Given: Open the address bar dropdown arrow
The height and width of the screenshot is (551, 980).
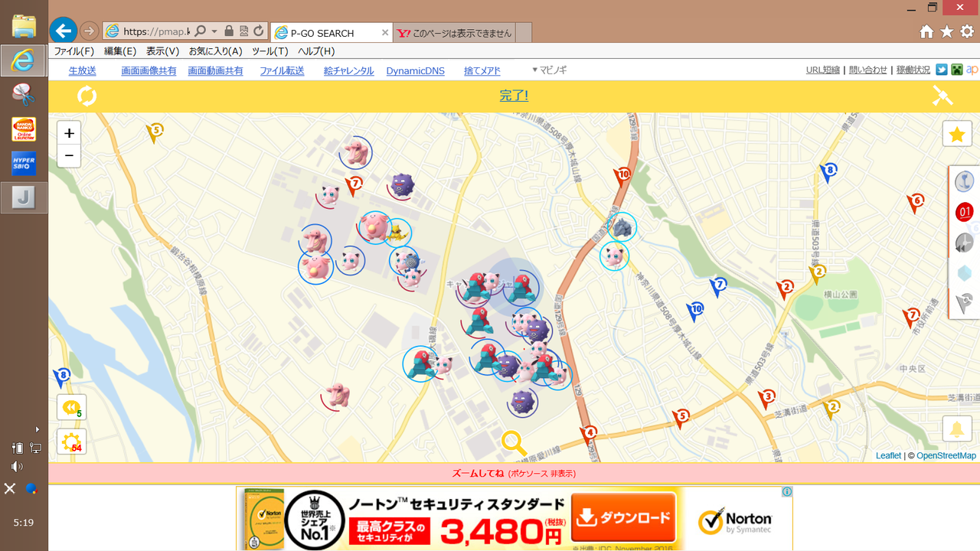Looking at the screenshot, I should click(214, 31).
